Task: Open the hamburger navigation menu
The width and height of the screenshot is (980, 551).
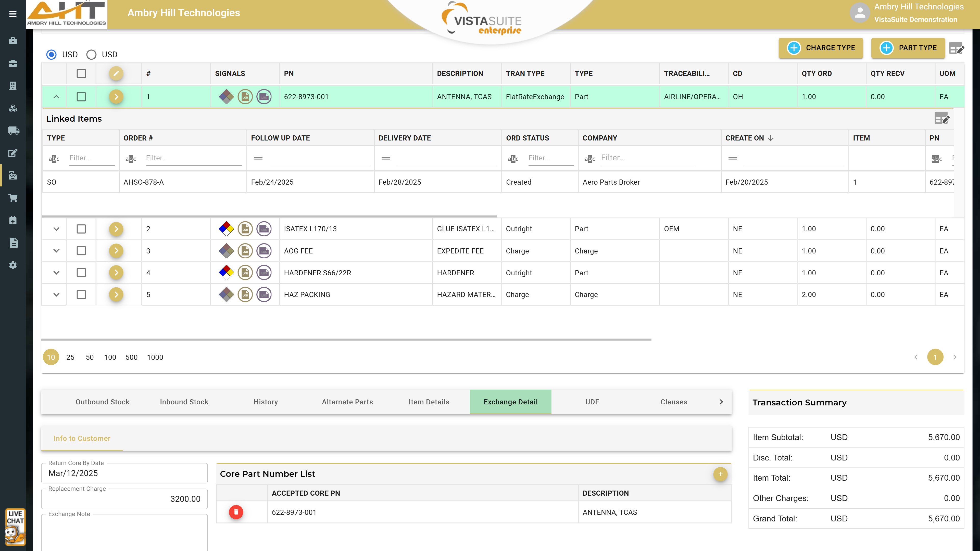Action: 13,14
